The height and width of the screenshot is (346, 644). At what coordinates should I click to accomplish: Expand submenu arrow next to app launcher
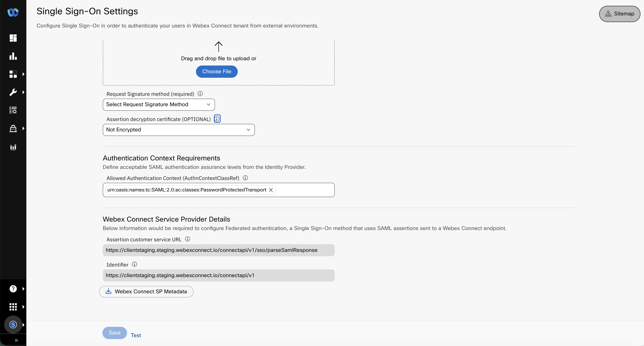point(23,307)
